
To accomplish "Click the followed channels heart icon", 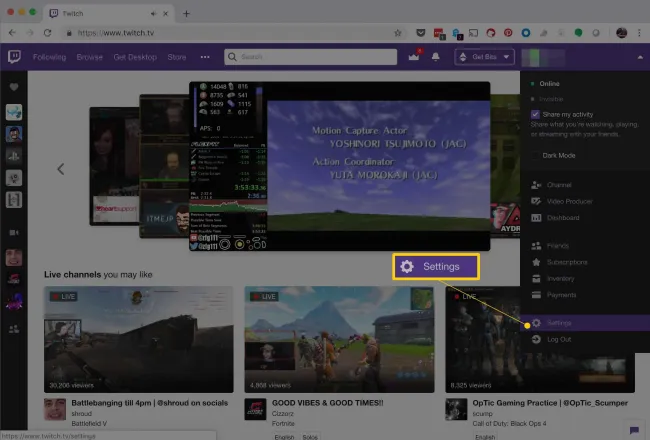I will [14, 89].
